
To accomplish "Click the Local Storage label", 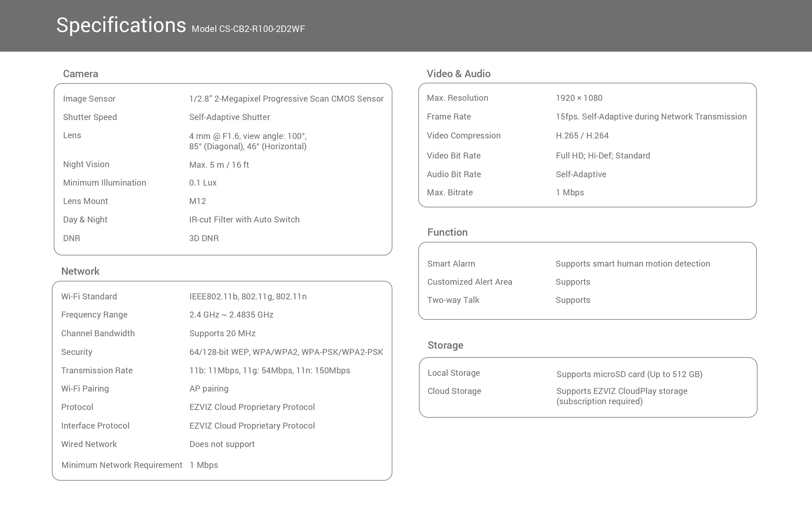I will pyautogui.click(x=454, y=373).
